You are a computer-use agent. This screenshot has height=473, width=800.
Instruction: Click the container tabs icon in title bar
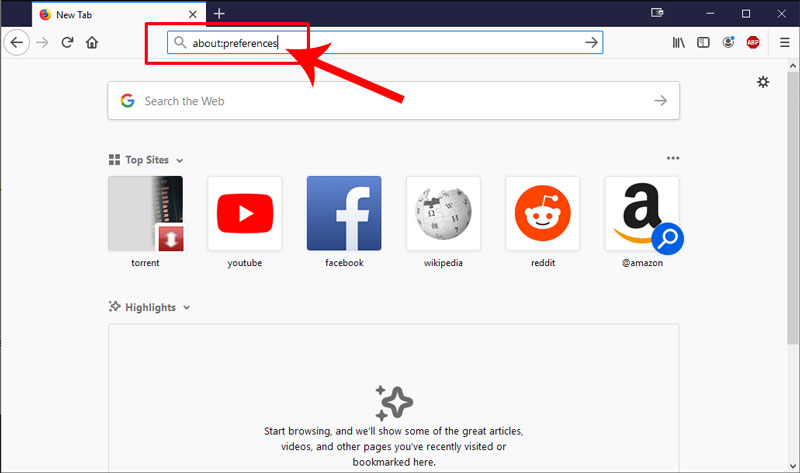pos(657,12)
